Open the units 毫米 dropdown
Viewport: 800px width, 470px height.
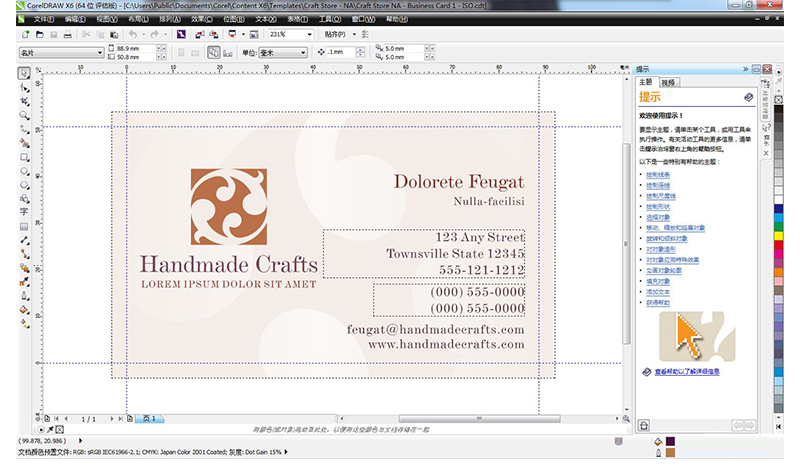pyautogui.click(x=303, y=52)
